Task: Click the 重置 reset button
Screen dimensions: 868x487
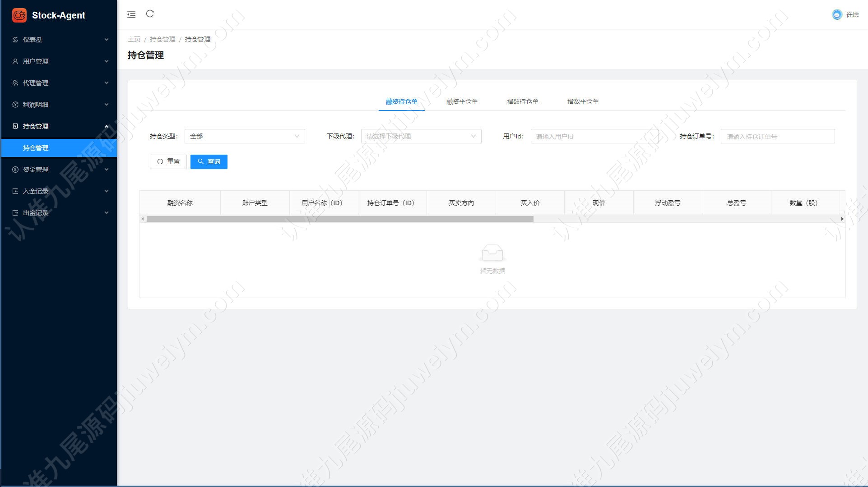Action: (168, 162)
